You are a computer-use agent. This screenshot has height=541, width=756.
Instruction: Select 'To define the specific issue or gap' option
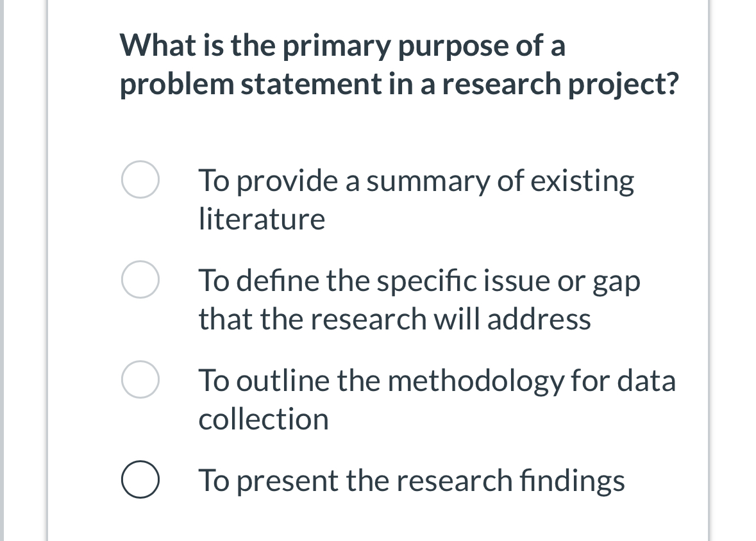click(x=140, y=279)
